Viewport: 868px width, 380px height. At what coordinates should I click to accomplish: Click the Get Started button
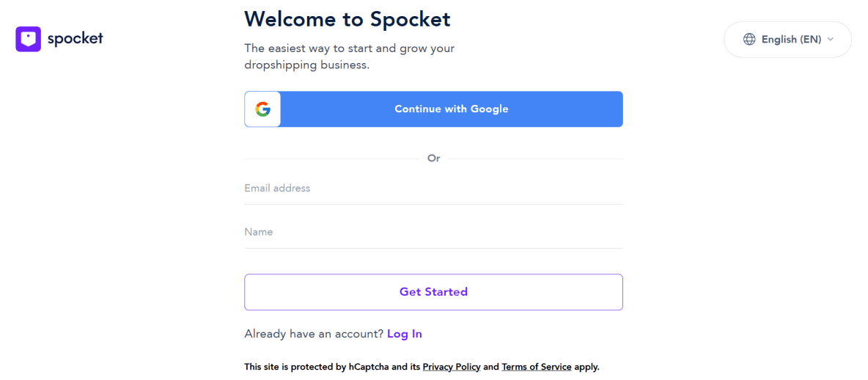(433, 292)
